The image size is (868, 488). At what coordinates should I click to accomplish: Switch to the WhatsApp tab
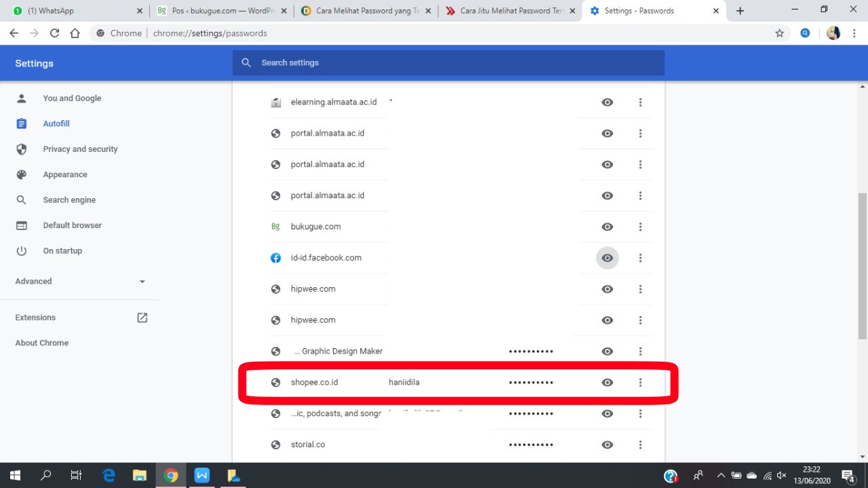pyautogui.click(x=75, y=11)
